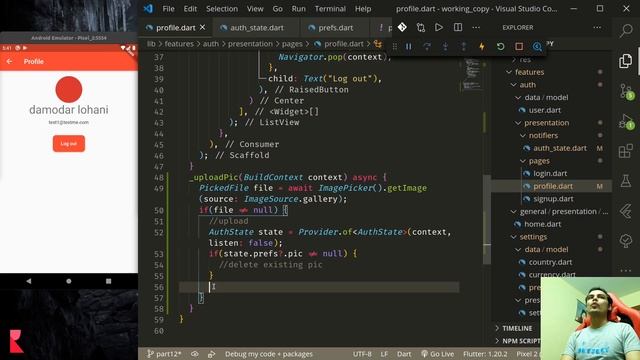Screen dimensions: 640x360
Task: Open the Testing flask icon
Action: tap(626, 180)
